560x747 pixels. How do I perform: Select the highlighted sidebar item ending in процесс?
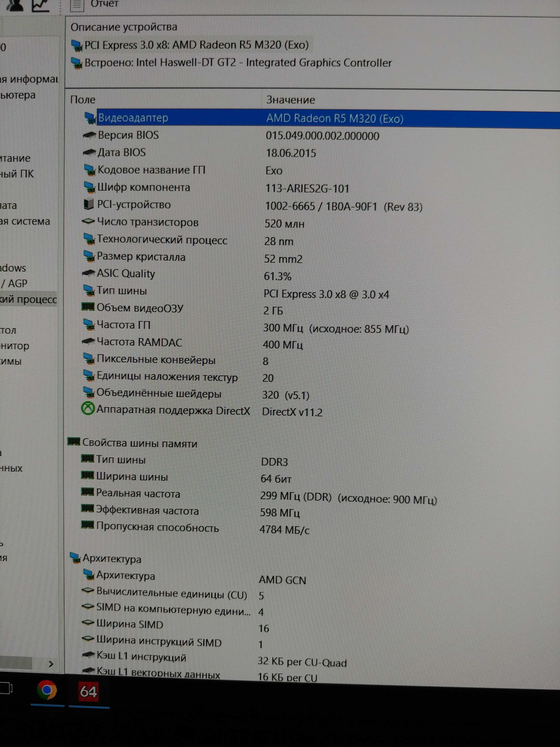point(28,300)
